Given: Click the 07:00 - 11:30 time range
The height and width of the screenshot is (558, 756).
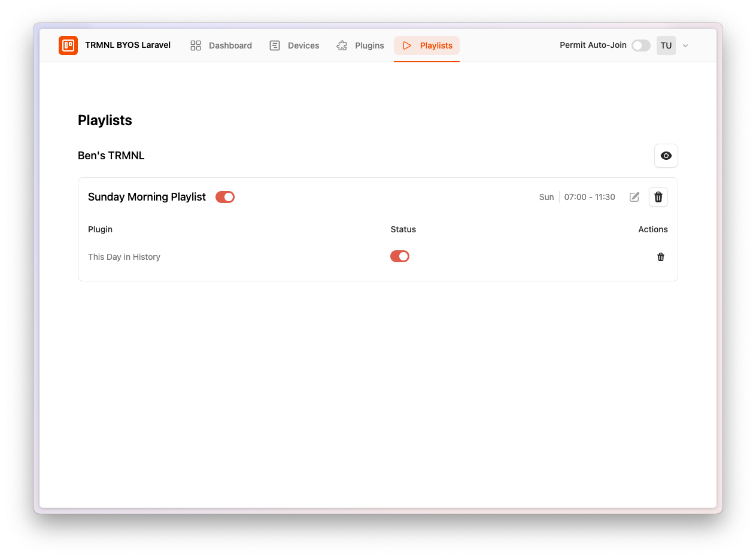Looking at the screenshot, I should point(589,196).
